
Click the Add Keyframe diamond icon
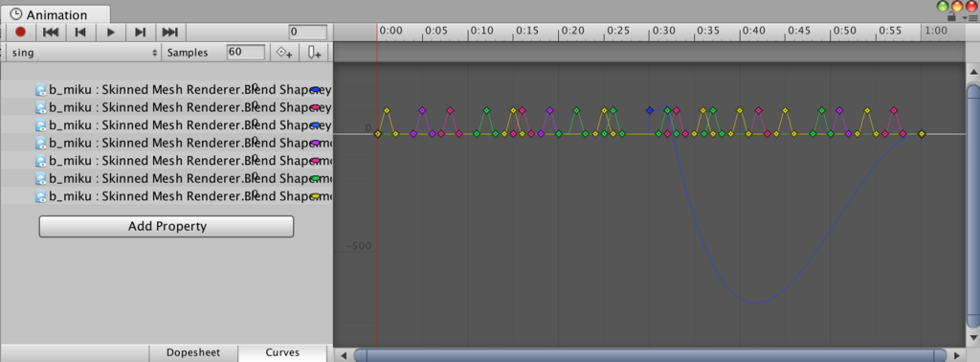[284, 53]
